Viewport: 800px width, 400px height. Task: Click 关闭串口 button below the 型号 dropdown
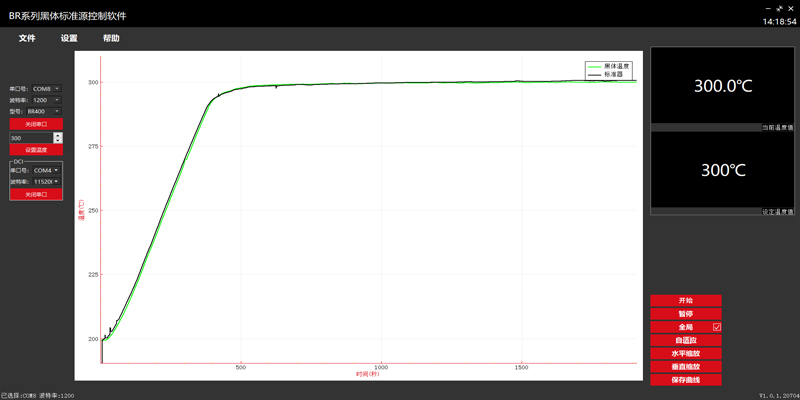36,124
